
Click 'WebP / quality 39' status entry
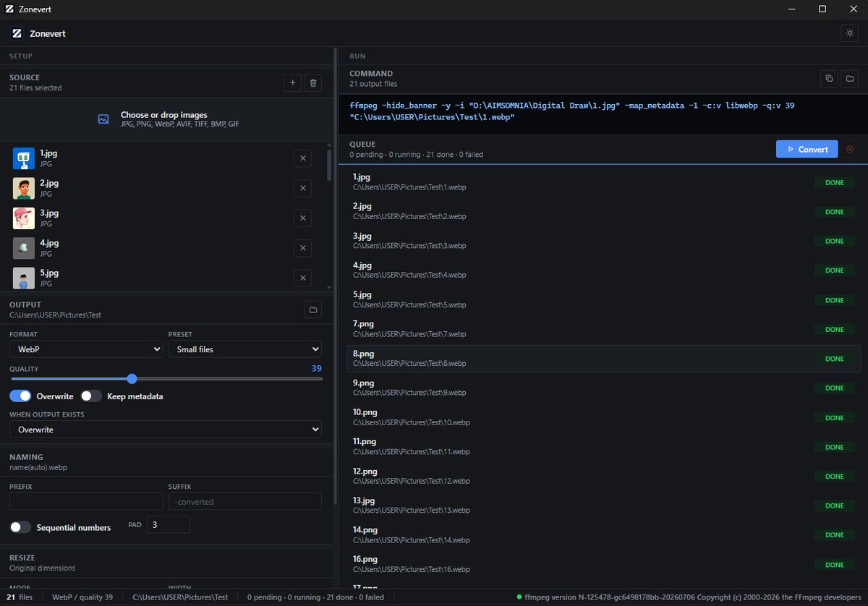82,597
